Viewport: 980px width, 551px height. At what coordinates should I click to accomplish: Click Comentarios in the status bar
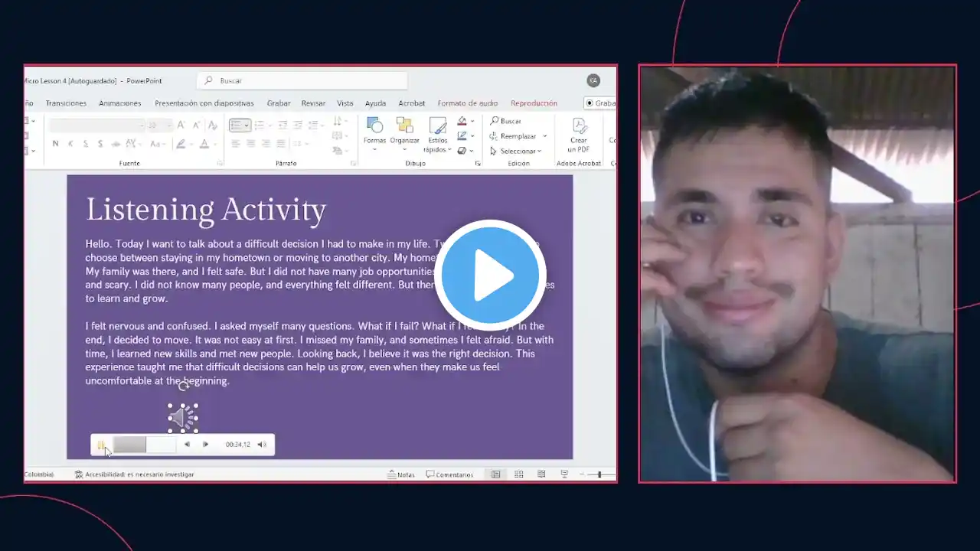450,474
